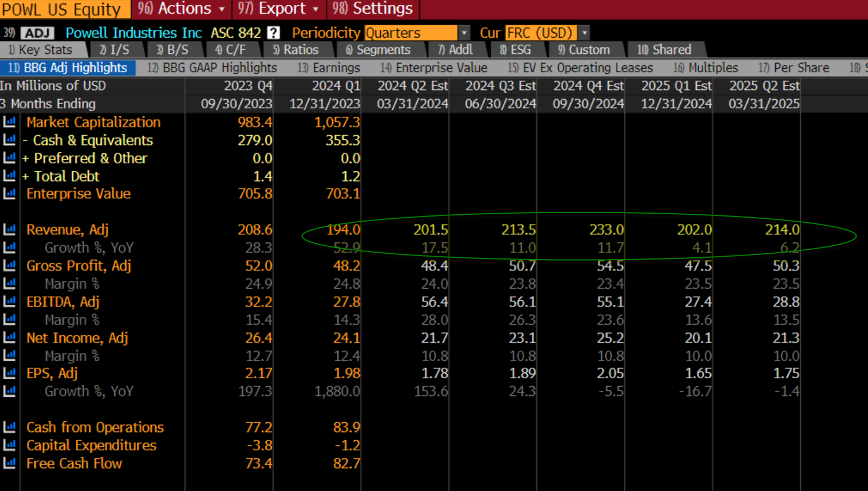Expand the Periodicity Quarters dropdown arrow
The width and height of the screenshot is (868, 491).
[464, 33]
